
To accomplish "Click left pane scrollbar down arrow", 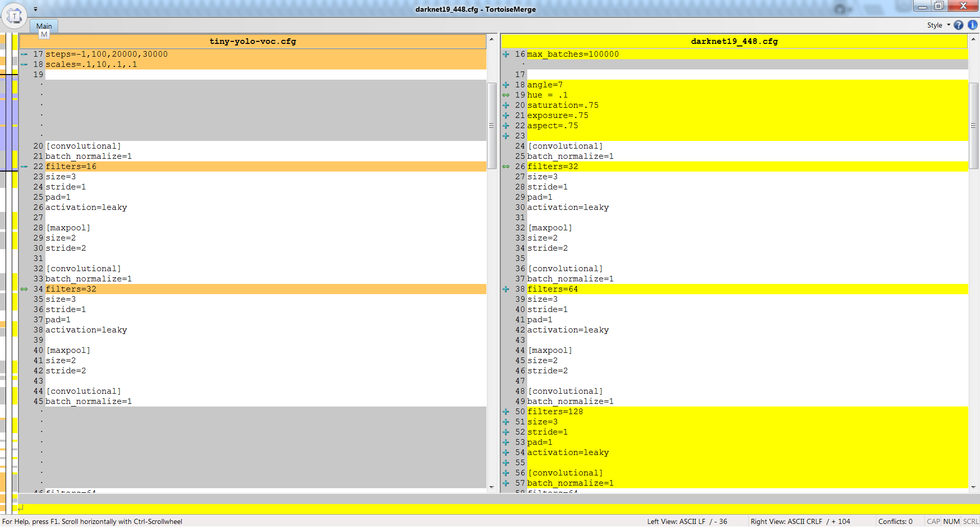I will tap(492, 487).
